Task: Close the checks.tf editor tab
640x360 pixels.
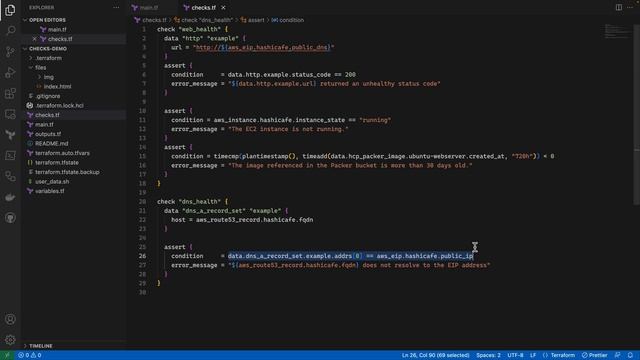Action: point(223,7)
